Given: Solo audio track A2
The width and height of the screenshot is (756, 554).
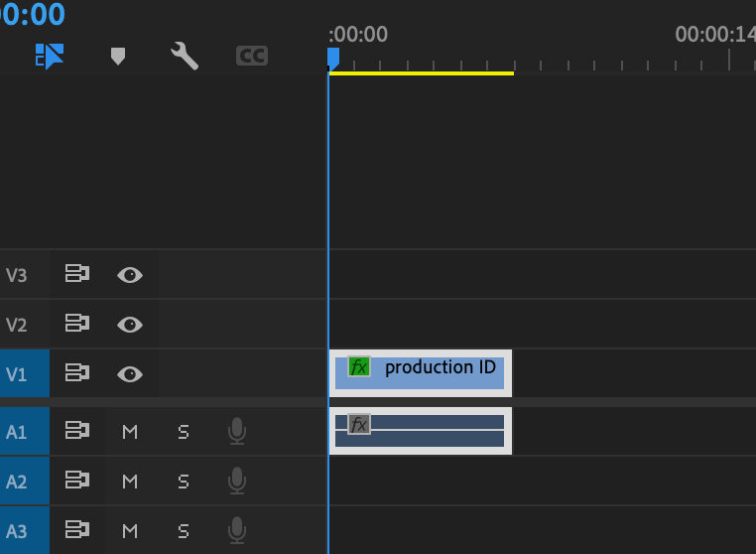Looking at the screenshot, I should pos(183,482).
